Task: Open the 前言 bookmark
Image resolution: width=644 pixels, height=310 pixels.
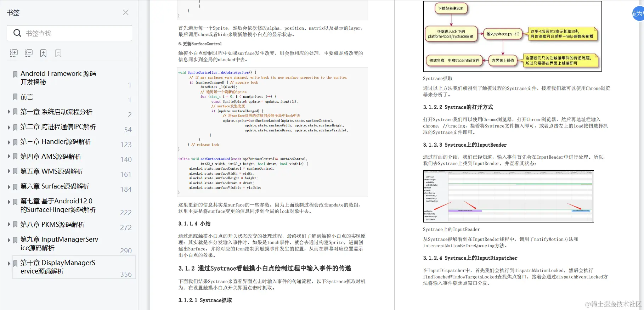Action: point(27,97)
